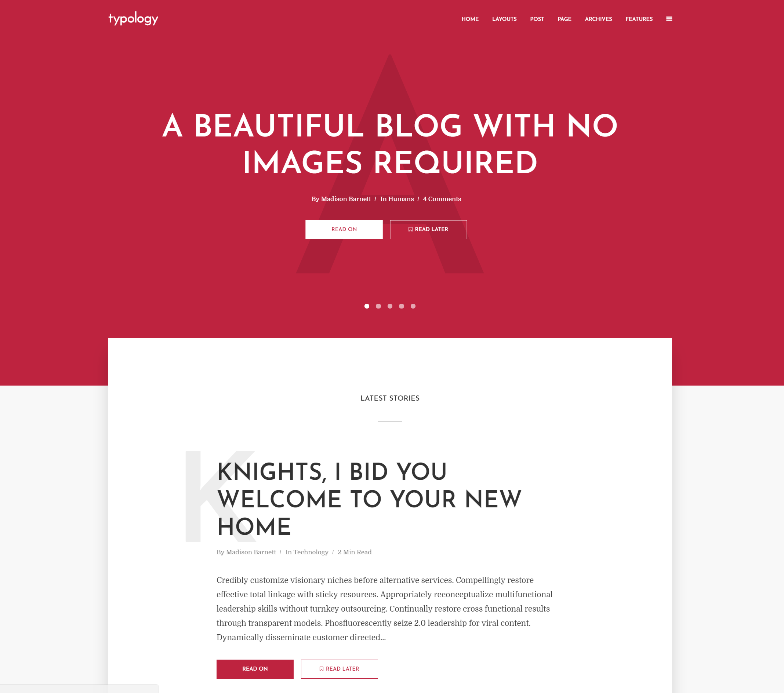The image size is (784, 693).
Task: Click the fifth carousel dot indicator
Action: (413, 306)
